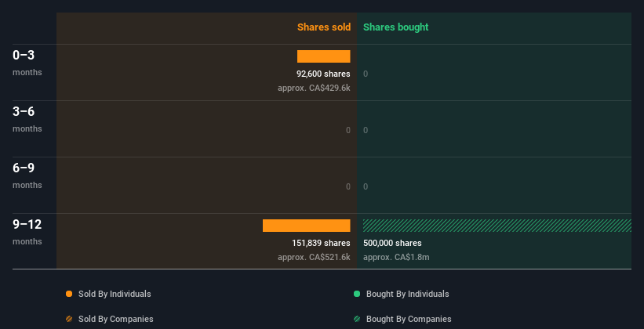Click the 0–3 months row label
Screen dimensions: 644x329
pos(27,63)
